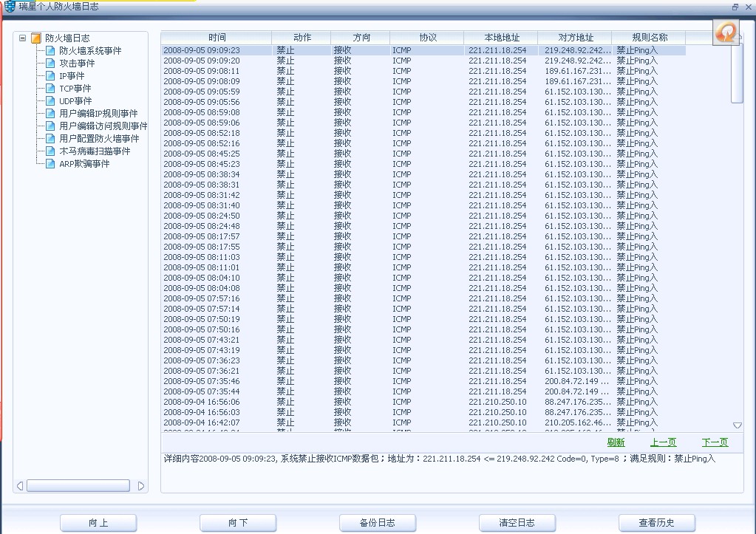The image size is (756, 534).
Task: Click the 备份日志 button
Action: 378,523
